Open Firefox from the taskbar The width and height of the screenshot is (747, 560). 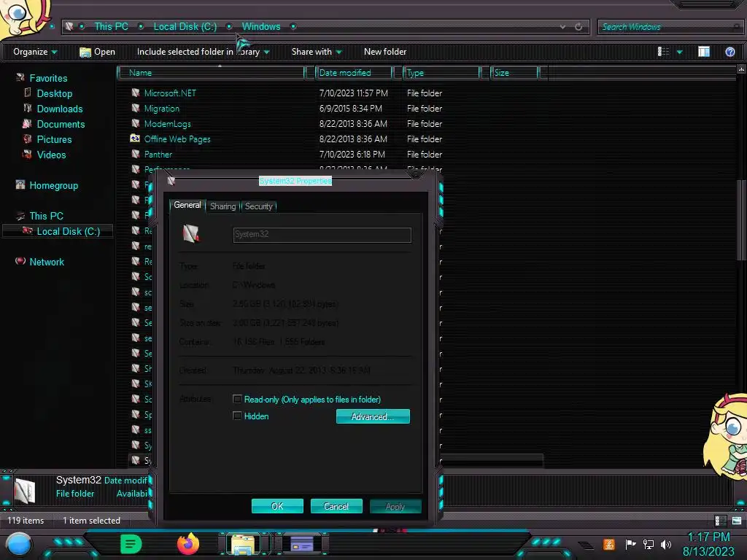click(188, 544)
